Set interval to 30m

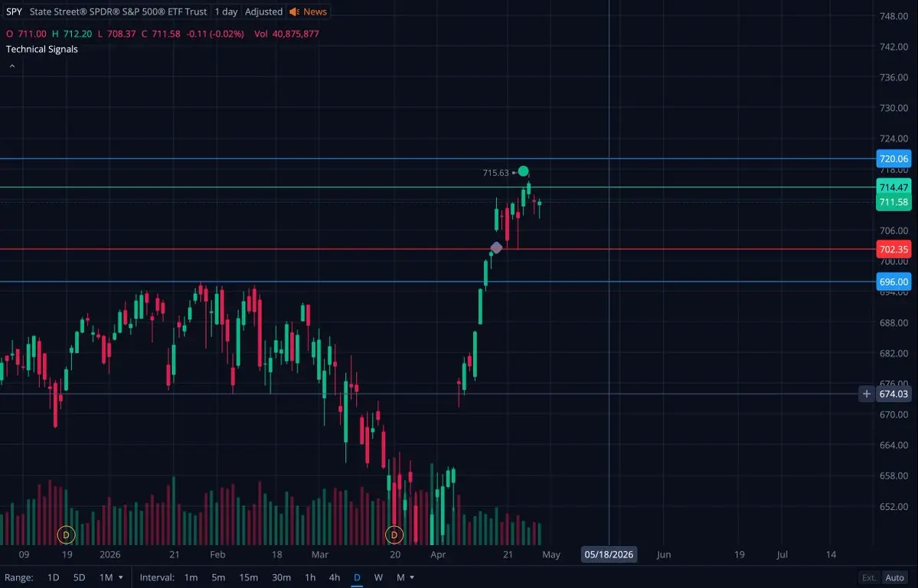[x=281, y=577]
